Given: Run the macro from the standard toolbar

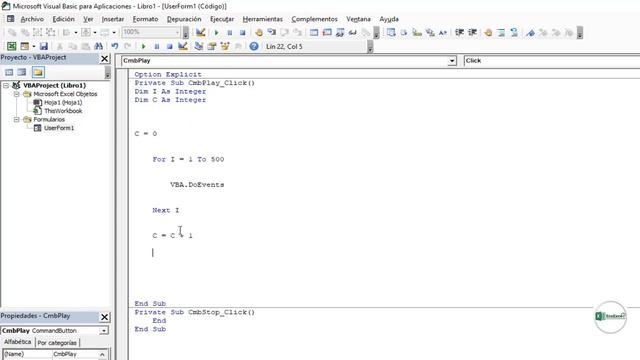Looking at the screenshot, I should pos(143,47).
